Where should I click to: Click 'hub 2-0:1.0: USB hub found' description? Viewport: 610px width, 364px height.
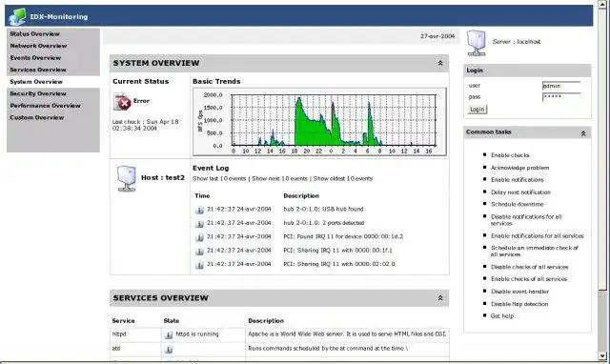(323, 210)
